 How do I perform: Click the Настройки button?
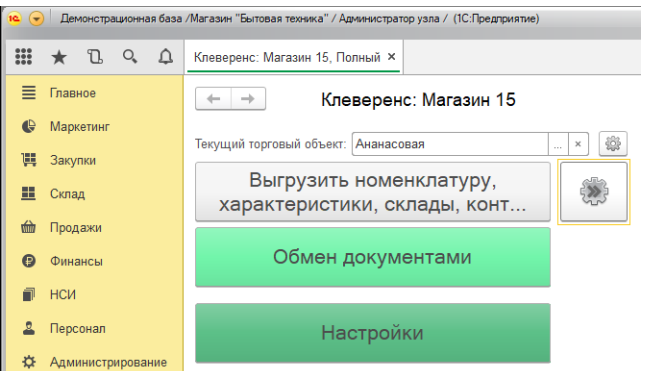tap(372, 333)
